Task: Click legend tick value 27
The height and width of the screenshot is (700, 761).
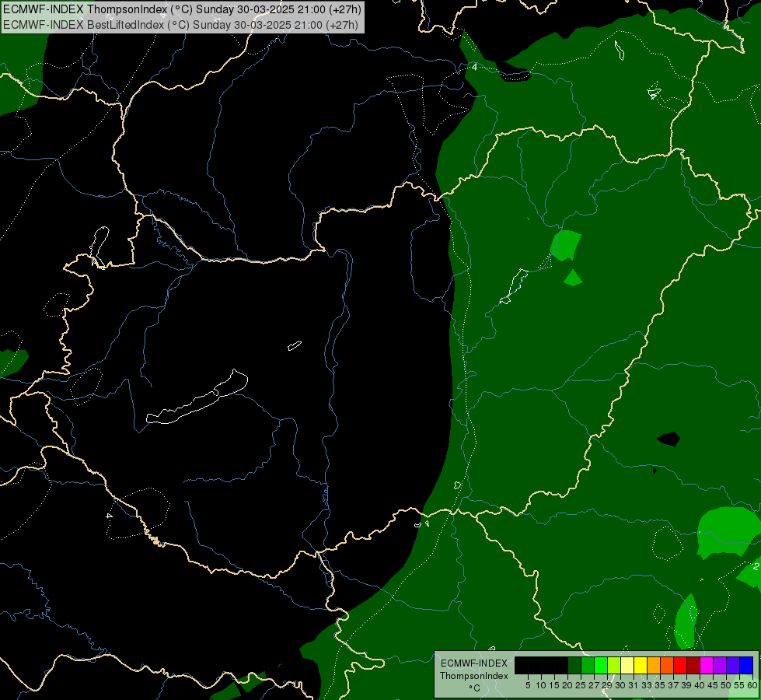Action: [x=594, y=685]
